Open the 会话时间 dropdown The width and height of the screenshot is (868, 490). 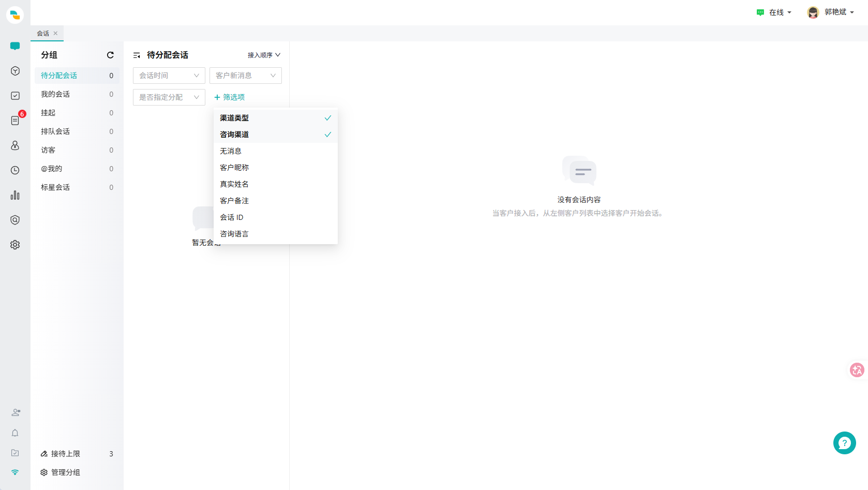click(x=169, y=76)
